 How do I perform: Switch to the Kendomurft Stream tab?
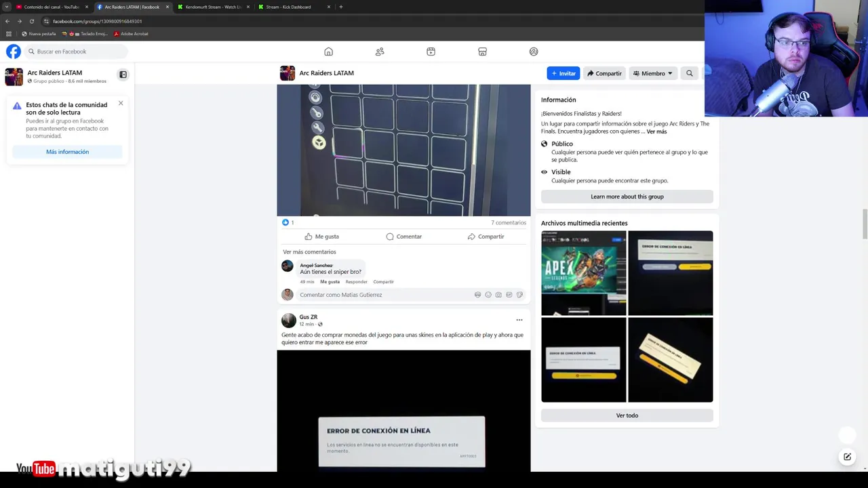point(214,7)
